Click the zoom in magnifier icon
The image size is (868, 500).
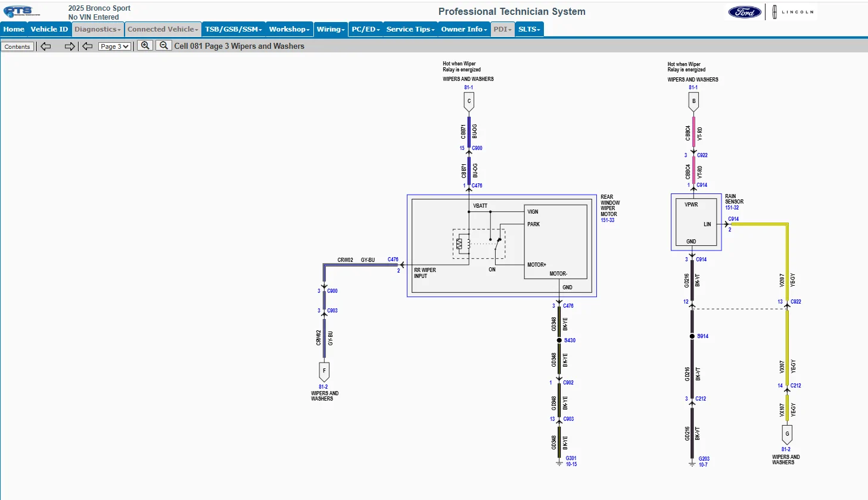pos(145,46)
